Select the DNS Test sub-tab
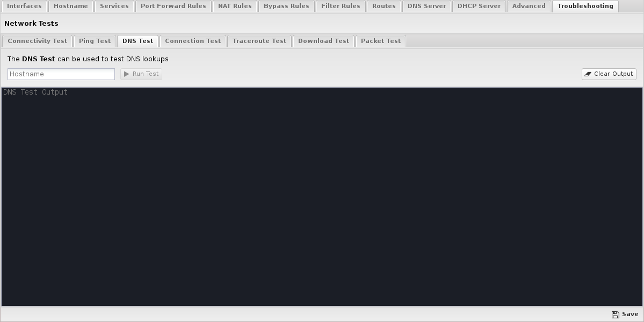The image size is (644, 322). (x=138, y=41)
